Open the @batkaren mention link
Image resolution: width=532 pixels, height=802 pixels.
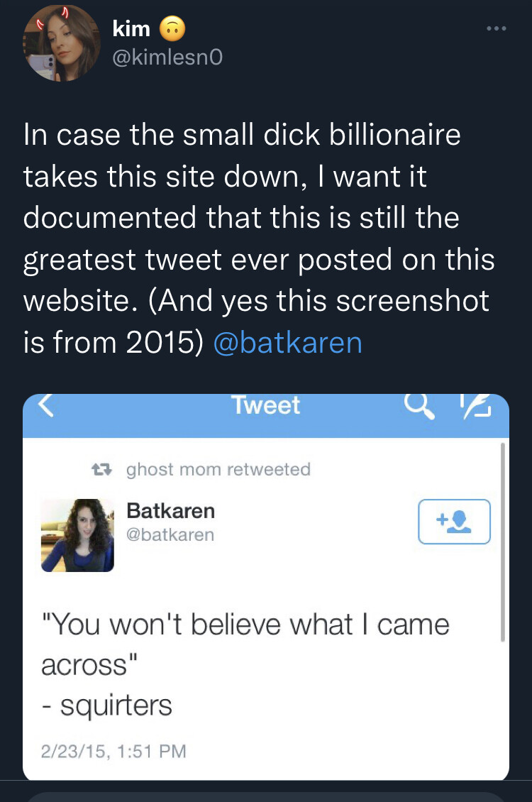tap(288, 343)
